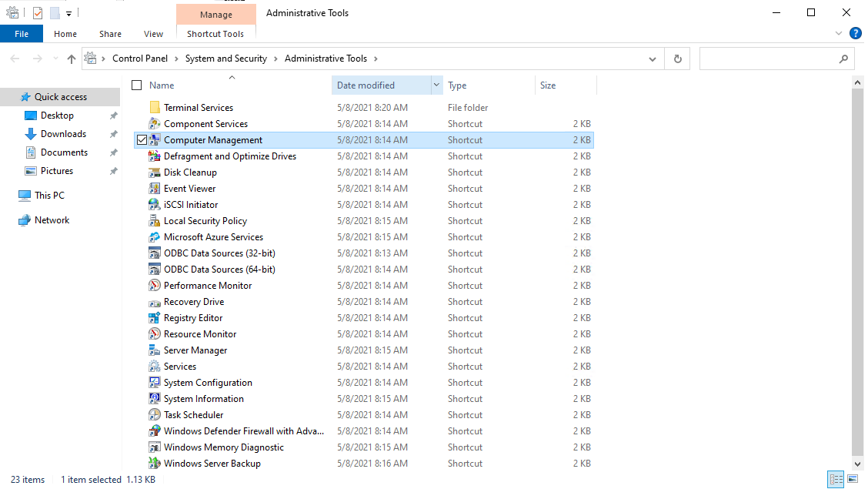Click the Local Security Policy icon

click(155, 220)
